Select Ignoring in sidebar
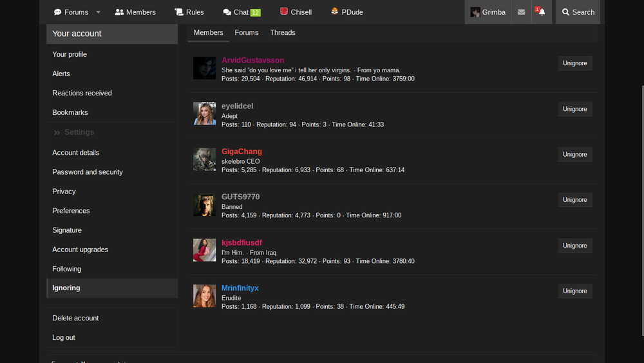644x363 pixels. click(x=112, y=288)
